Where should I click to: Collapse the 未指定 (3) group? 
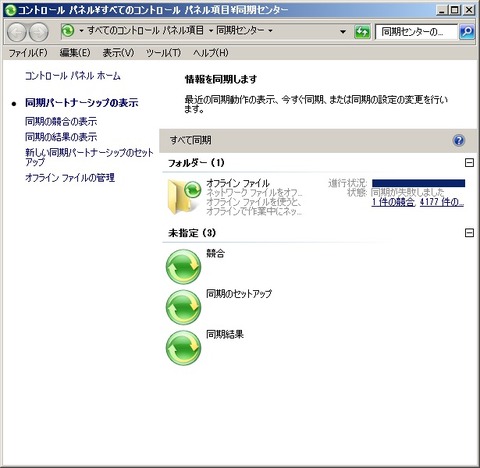point(469,233)
